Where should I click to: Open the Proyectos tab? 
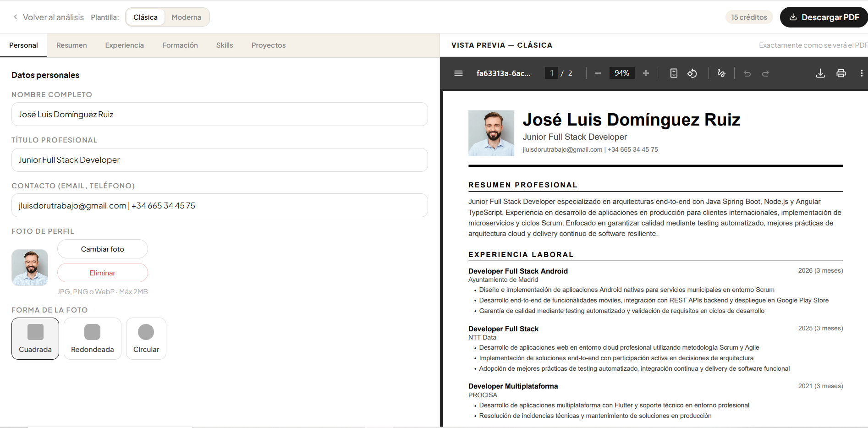click(x=269, y=45)
